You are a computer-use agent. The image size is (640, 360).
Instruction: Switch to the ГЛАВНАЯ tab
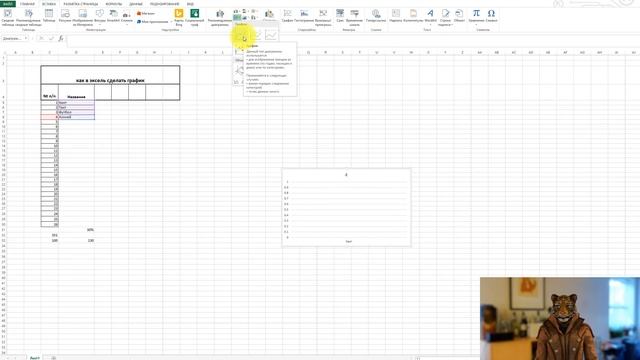(x=27, y=4)
